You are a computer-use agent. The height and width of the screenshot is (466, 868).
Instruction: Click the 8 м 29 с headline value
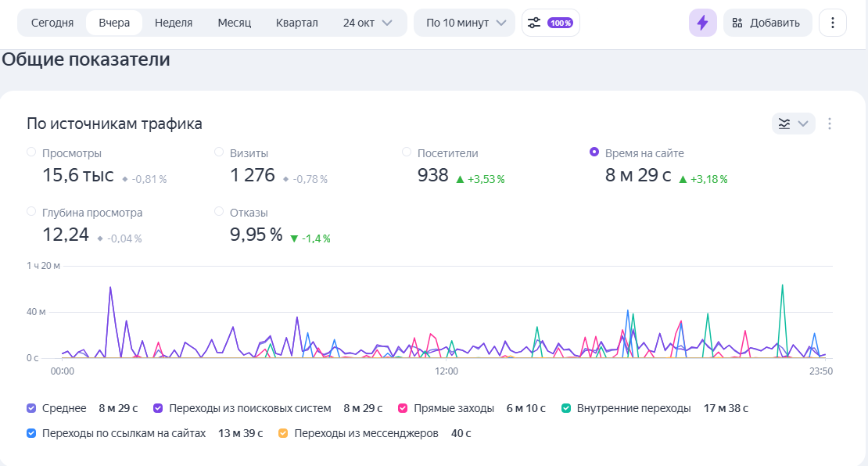pyautogui.click(x=638, y=175)
